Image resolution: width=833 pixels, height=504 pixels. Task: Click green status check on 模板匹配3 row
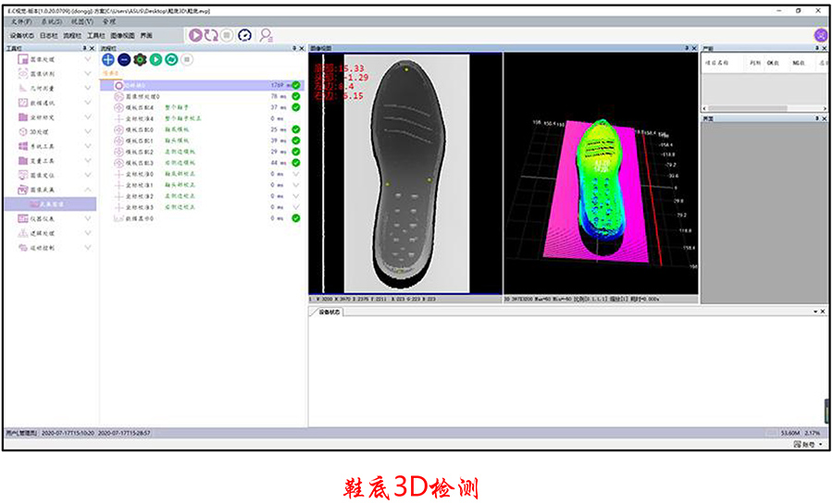295,163
